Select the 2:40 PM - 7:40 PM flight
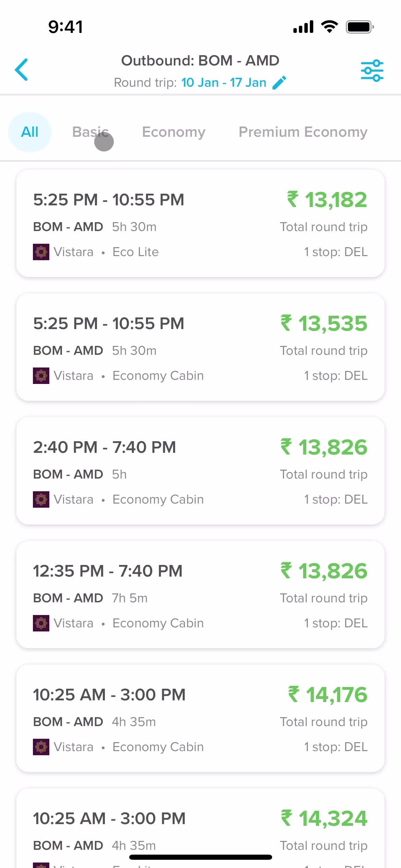401x868 pixels. point(200,471)
